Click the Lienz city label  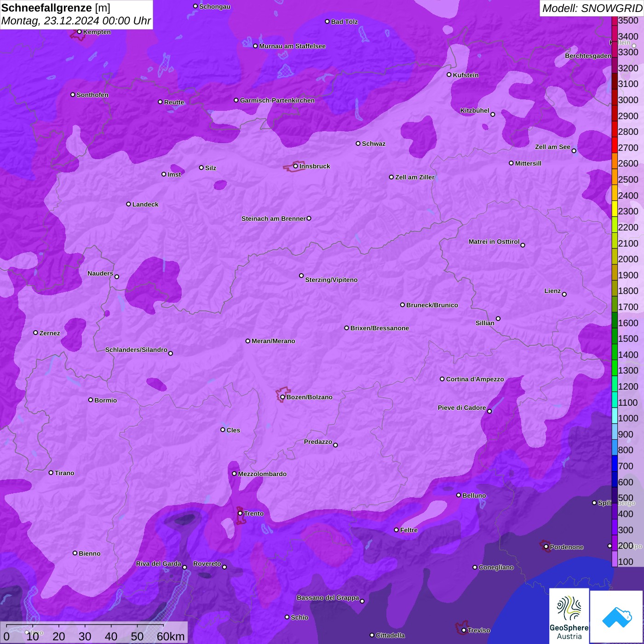552,291
